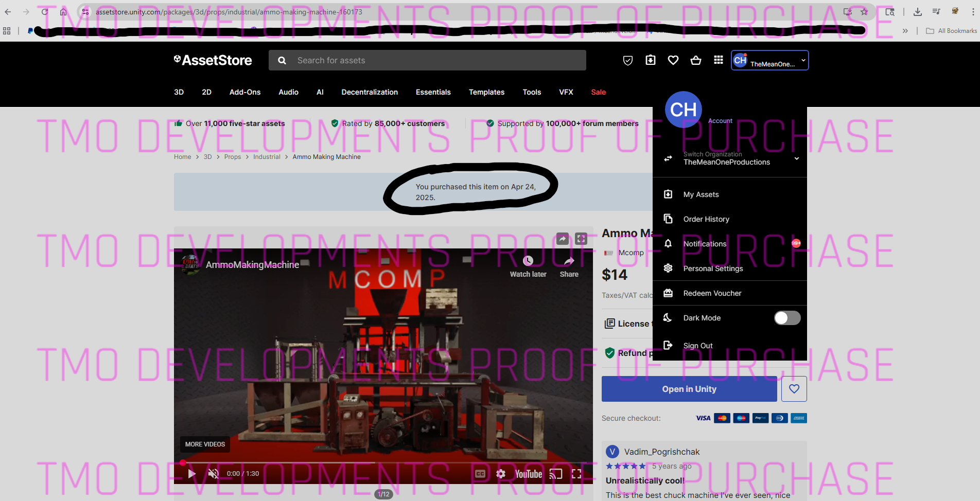Add asset to favorites with heart button
Screen dimensions: 980x501
tap(794, 389)
